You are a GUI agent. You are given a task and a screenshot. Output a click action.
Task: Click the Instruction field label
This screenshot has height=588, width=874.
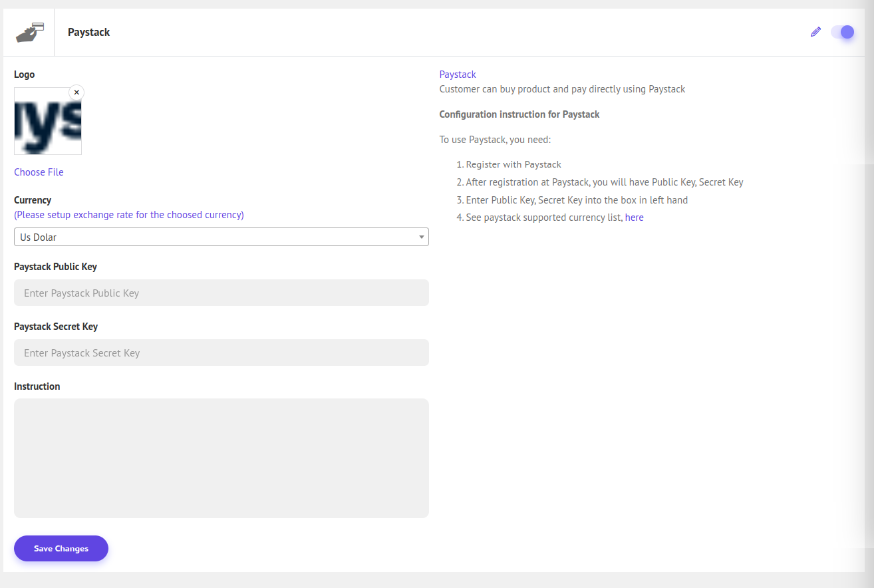(37, 386)
